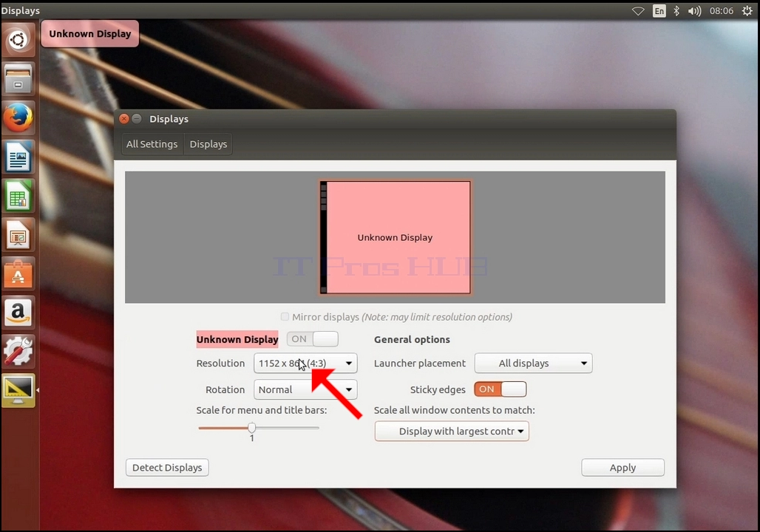Minimize the Displays window
The width and height of the screenshot is (760, 532).
pyautogui.click(x=137, y=119)
